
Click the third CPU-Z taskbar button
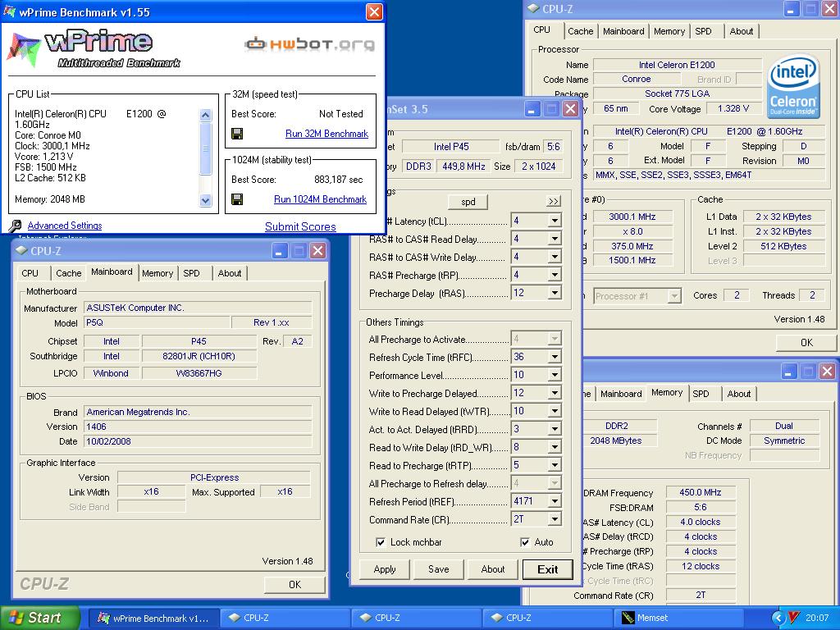547,618
